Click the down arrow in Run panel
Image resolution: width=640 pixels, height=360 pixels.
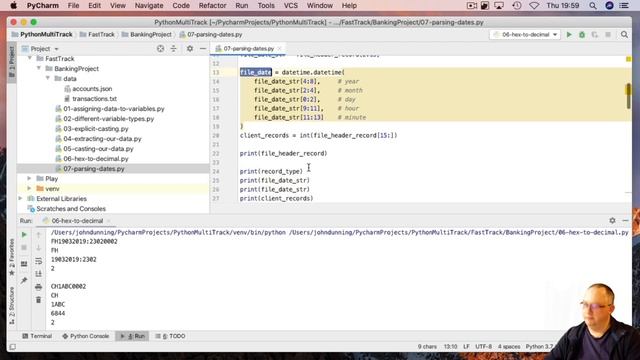point(38,248)
